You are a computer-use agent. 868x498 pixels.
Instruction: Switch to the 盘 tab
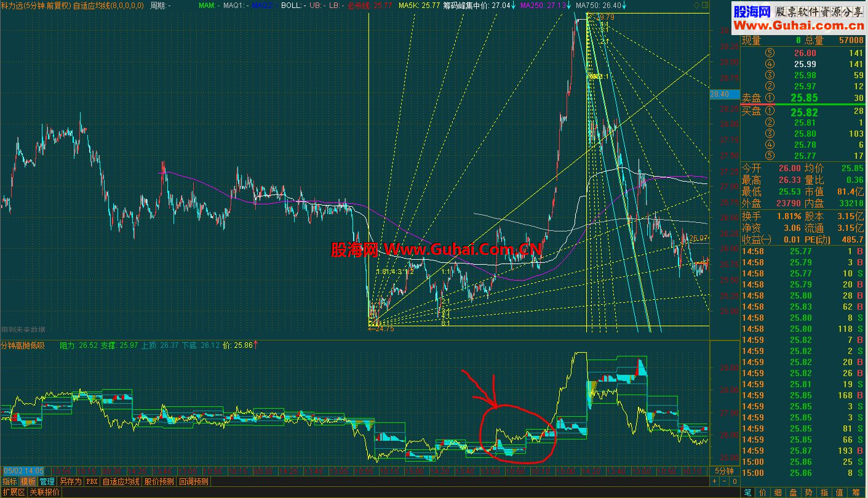(x=794, y=492)
